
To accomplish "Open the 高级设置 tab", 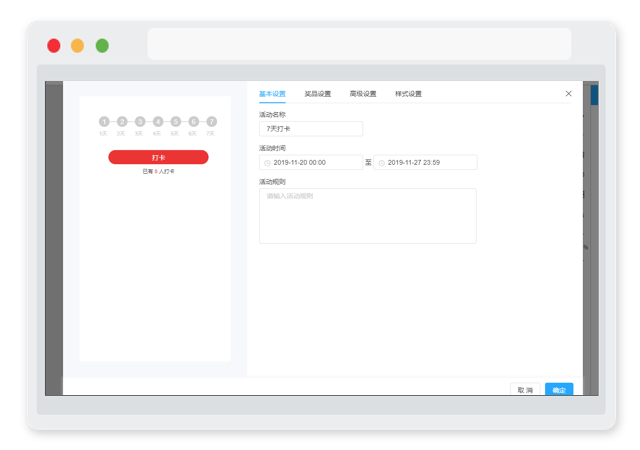I will (363, 94).
